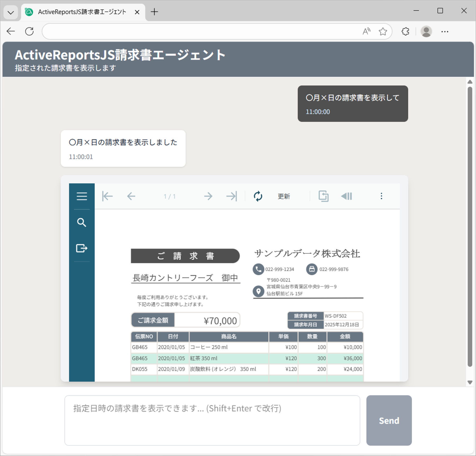476x456 pixels.
Task: Go to the previous report page
Action: pyautogui.click(x=131, y=196)
